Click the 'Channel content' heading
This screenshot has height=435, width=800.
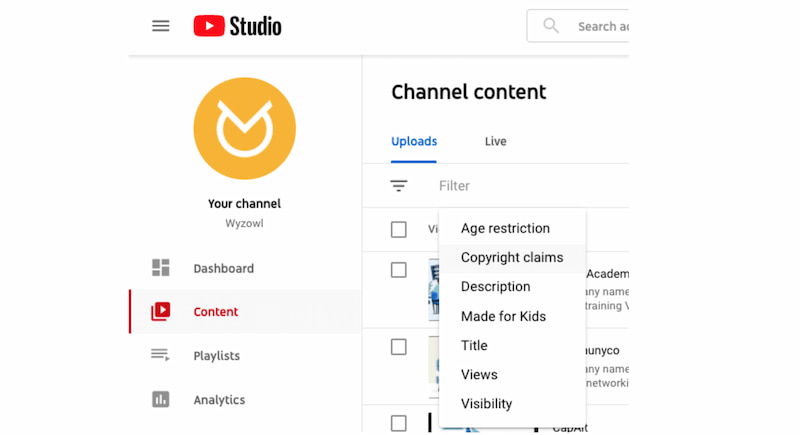(468, 92)
